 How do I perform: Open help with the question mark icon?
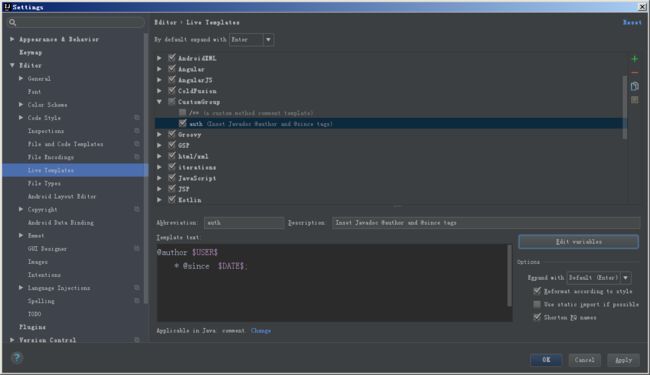[x=17, y=358]
